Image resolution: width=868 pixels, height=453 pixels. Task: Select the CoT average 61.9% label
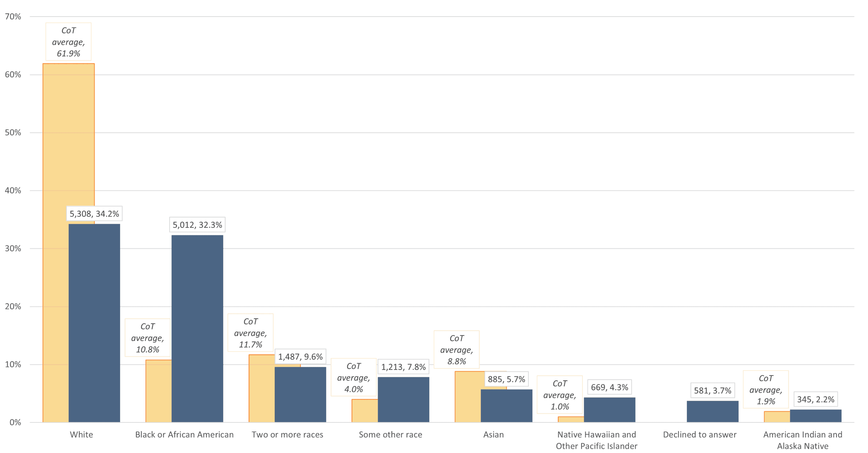tap(68, 42)
